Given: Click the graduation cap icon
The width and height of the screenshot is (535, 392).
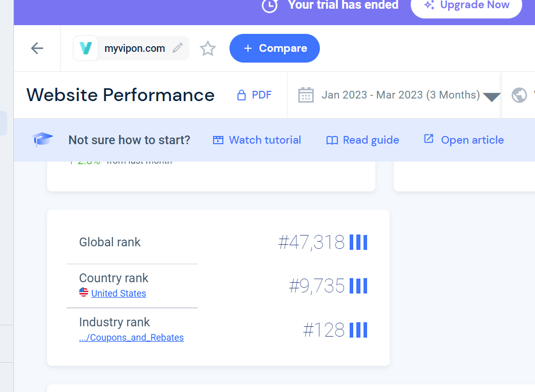Looking at the screenshot, I should [x=42, y=140].
